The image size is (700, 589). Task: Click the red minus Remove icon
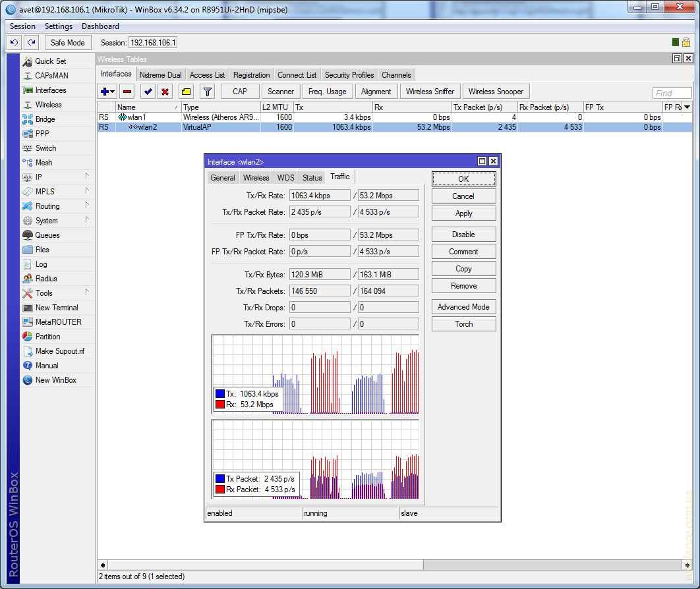click(x=127, y=92)
